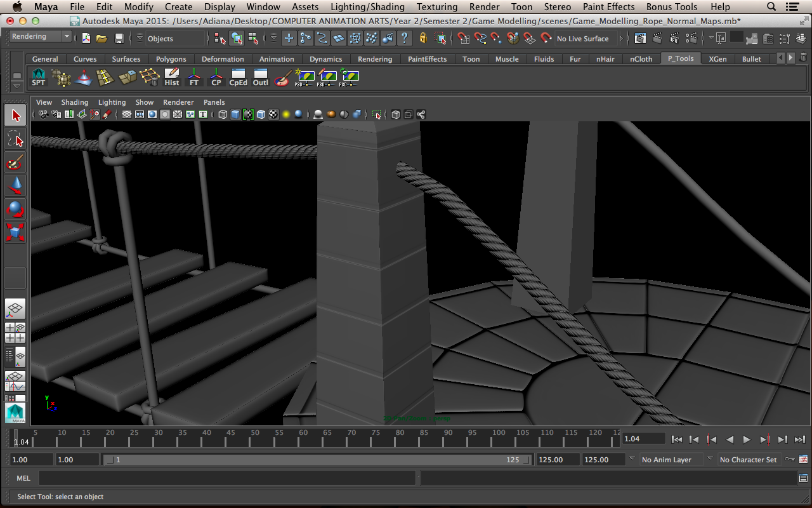Click the CpEd shelf icon

238,77
